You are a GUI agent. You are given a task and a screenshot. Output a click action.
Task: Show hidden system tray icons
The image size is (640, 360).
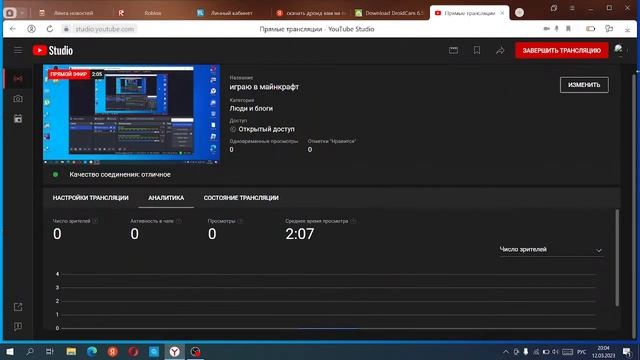506,352
